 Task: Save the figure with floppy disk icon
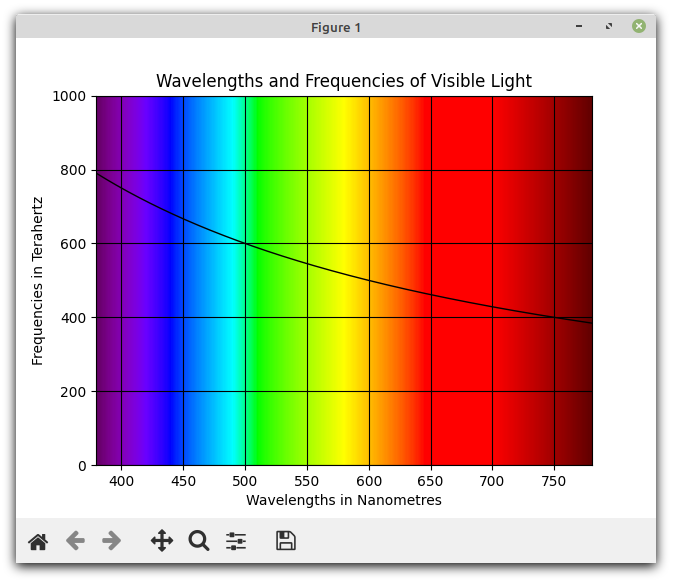(286, 541)
